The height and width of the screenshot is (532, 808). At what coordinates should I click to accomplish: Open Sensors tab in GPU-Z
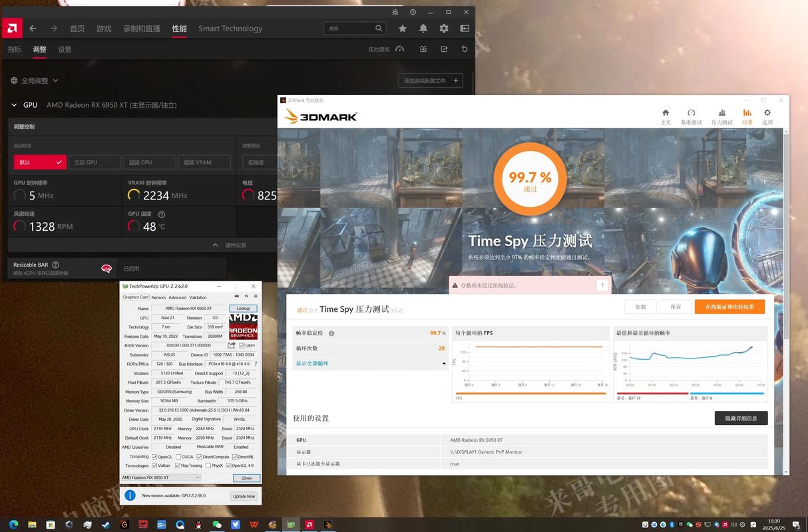click(x=158, y=297)
